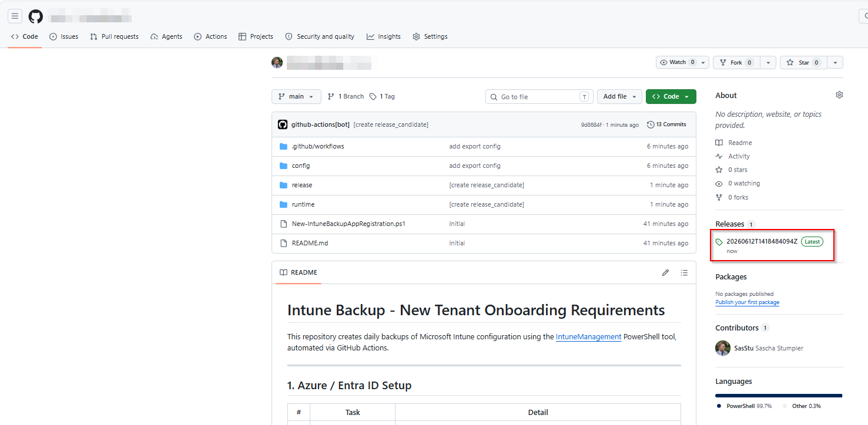
Task: View the 1 Branch link
Action: pos(346,96)
